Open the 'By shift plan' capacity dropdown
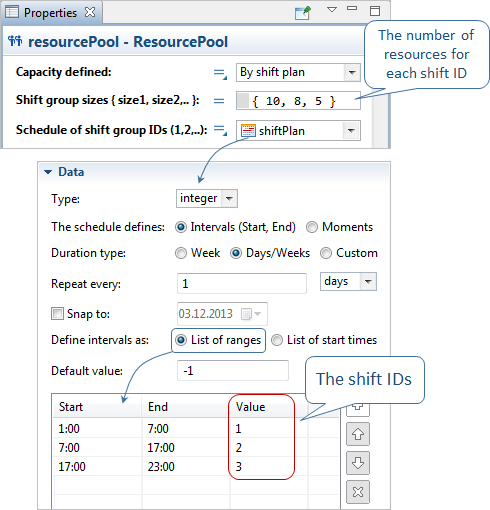Viewport: 490px width, 510px height. click(x=298, y=72)
